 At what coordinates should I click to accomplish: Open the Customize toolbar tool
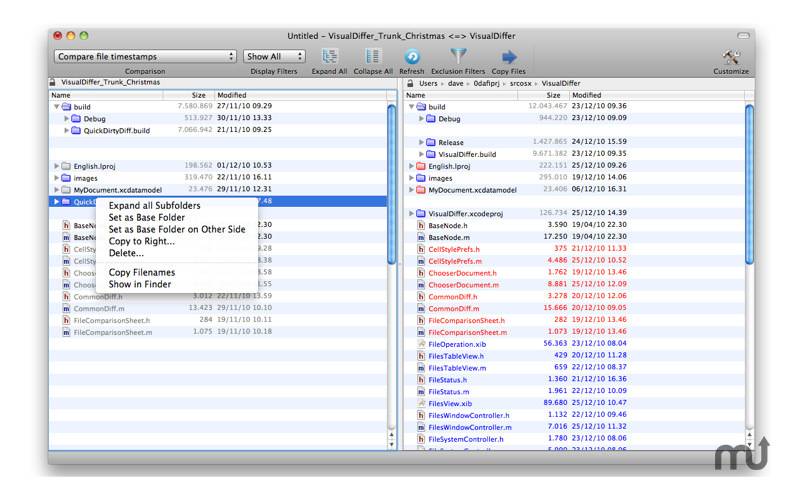[731, 57]
